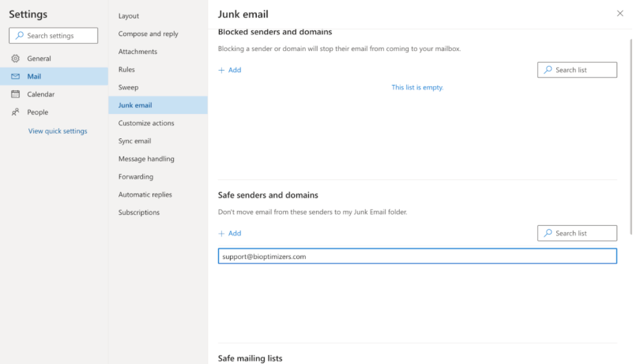Click the Mail envelope icon

(x=15, y=76)
